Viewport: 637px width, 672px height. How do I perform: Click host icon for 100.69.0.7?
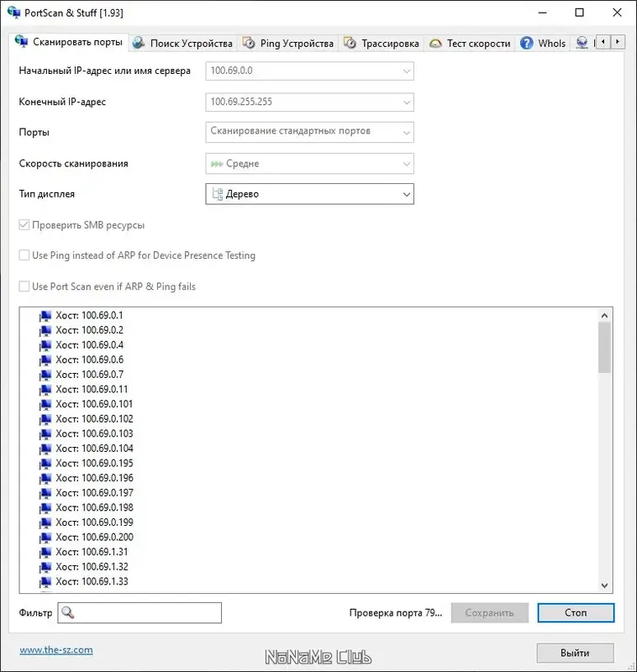point(45,375)
